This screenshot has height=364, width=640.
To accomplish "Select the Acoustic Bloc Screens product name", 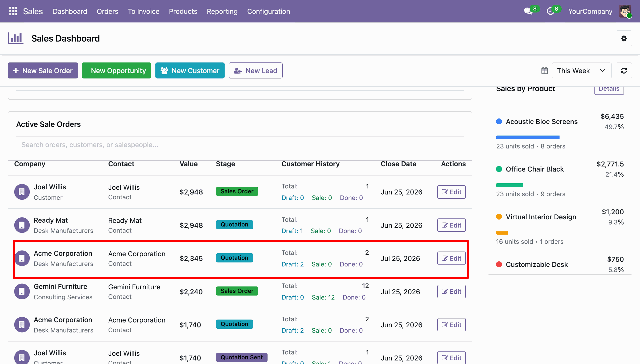I will (x=542, y=122).
